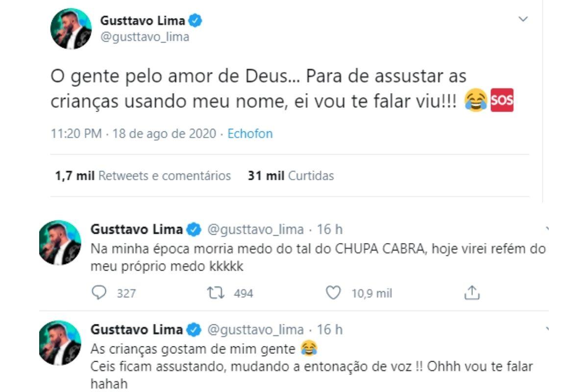Click the Gusttavo Lima name on main tweet
Screen dimensions: 588x392
[x=143, y=21]
